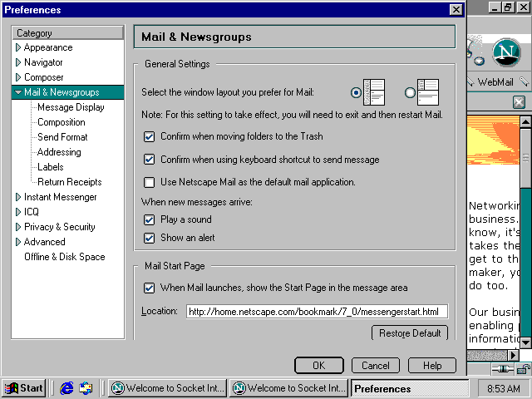Viewport: 532px width, 399px height.
Task: Select Message Display in category tree
Action: (71, 107)
